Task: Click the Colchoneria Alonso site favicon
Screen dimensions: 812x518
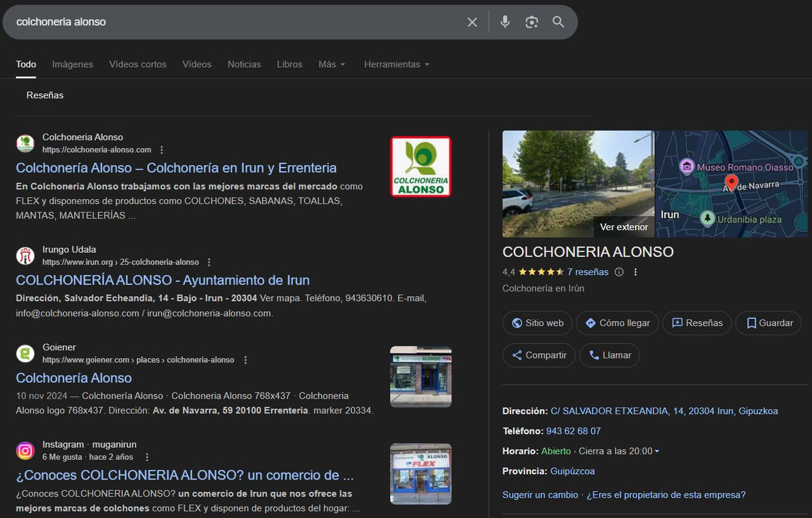Action: coord(25,144)
